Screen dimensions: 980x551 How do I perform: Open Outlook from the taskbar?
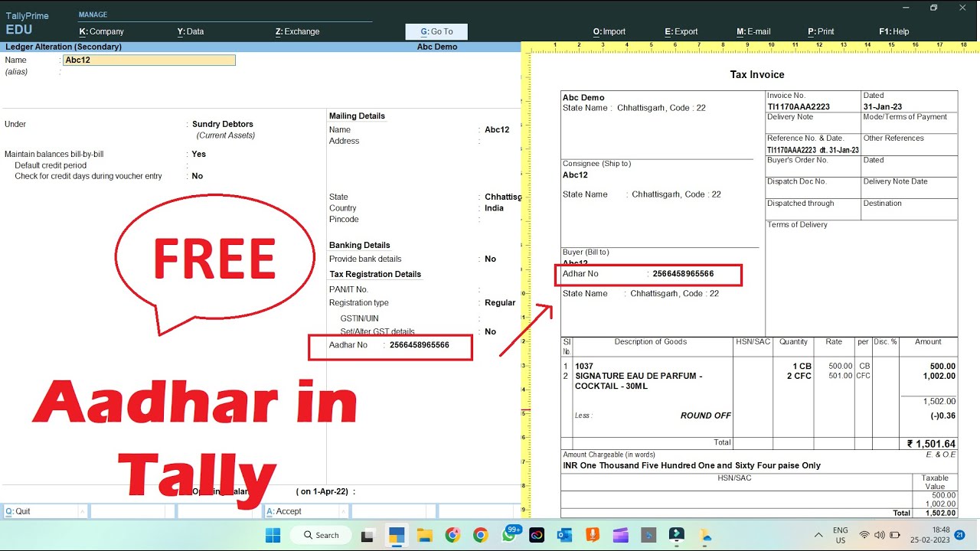coord(565,535)
